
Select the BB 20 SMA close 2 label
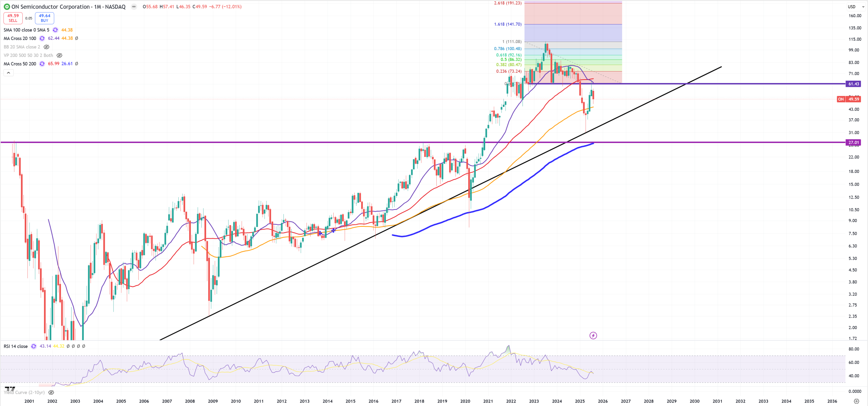pyautogui.click(x=22, y=47)
